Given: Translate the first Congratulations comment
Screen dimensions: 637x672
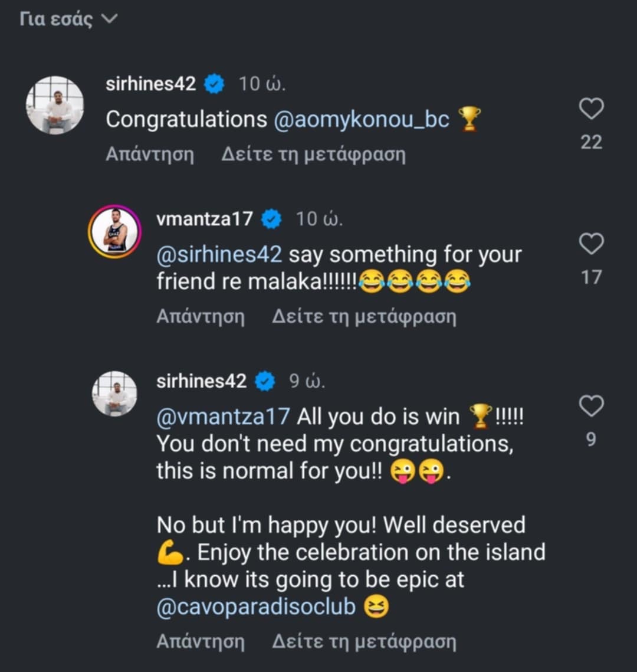Looking at the screenshot, I should pyautogui.click(x=313, y=155).
